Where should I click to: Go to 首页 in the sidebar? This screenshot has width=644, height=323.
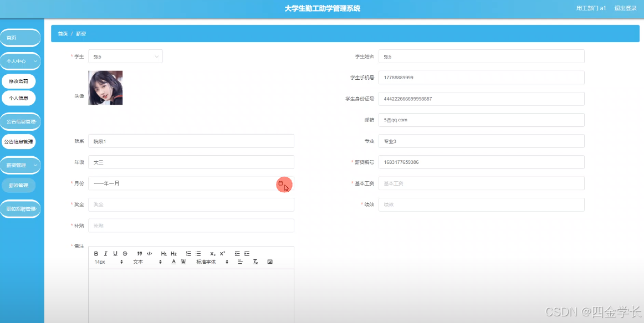click(x=20, y=38)
